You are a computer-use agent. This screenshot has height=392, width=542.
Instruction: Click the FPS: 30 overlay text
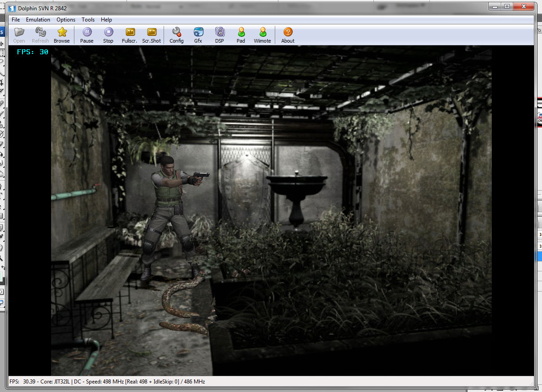tap(32, 52)
